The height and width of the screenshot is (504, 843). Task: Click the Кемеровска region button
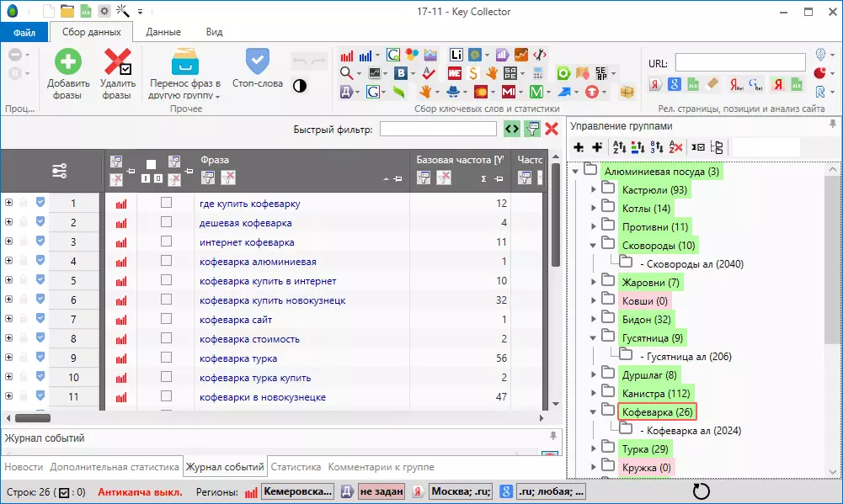(x=297, y=491)
